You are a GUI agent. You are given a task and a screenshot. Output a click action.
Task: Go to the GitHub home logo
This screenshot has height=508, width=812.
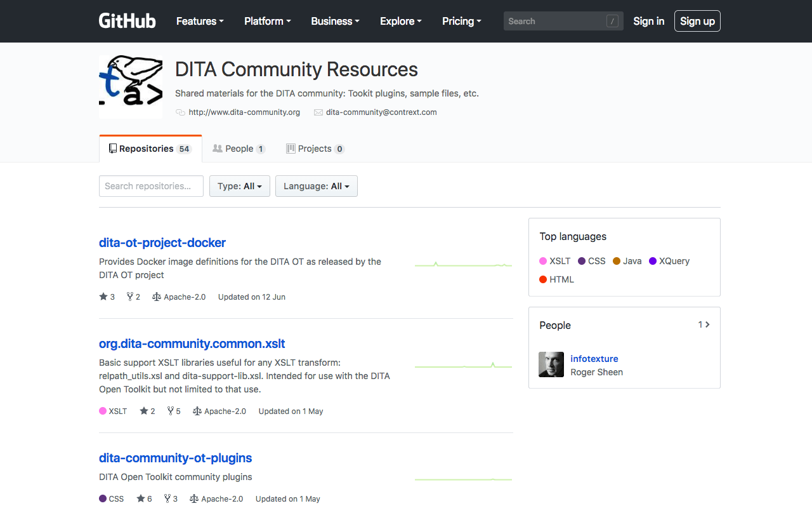127,21
